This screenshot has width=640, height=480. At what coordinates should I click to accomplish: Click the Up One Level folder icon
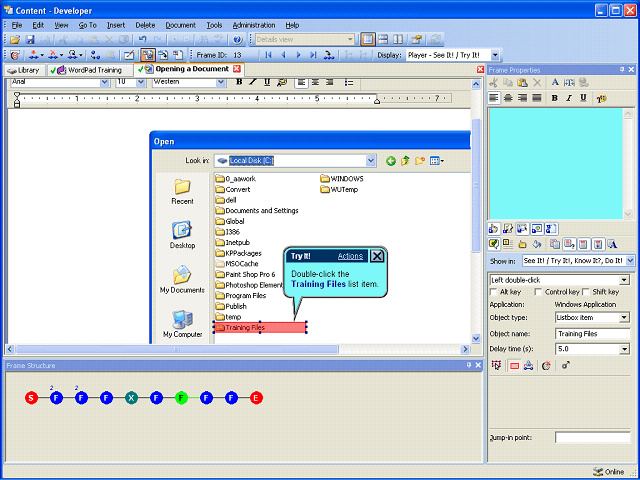[405, 161]
